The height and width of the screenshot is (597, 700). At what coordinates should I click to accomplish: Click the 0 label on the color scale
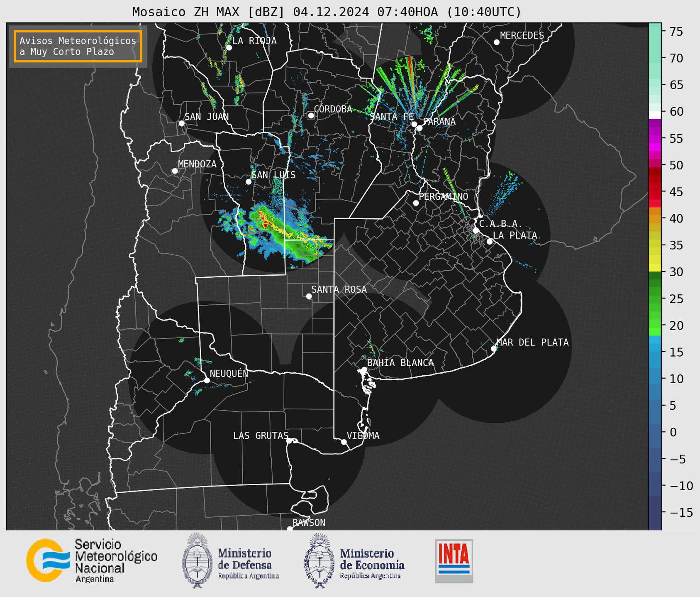coord(673,433)
